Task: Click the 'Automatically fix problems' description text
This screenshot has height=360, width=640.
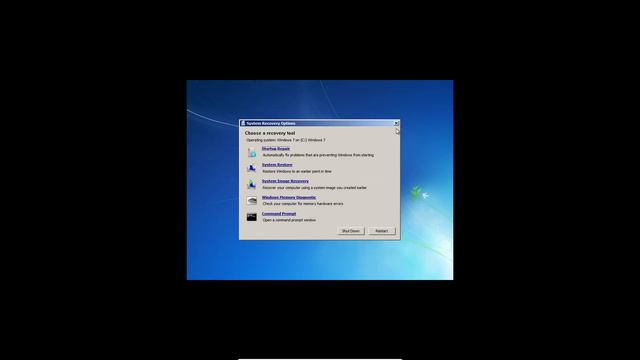Action: click(318, 155)
